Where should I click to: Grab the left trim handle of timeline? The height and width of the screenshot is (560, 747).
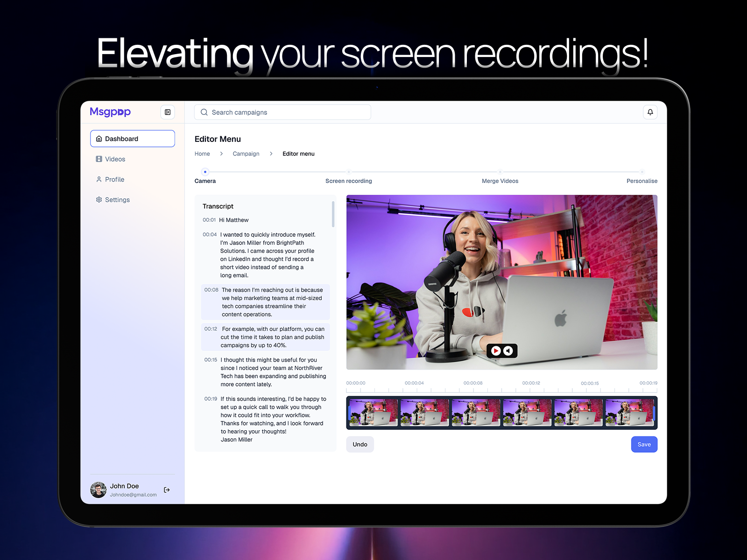[x=349, y=413]
